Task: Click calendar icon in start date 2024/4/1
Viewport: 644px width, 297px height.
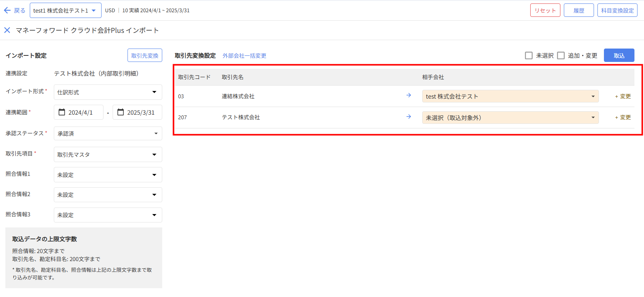Action: (x=62, y=112)
